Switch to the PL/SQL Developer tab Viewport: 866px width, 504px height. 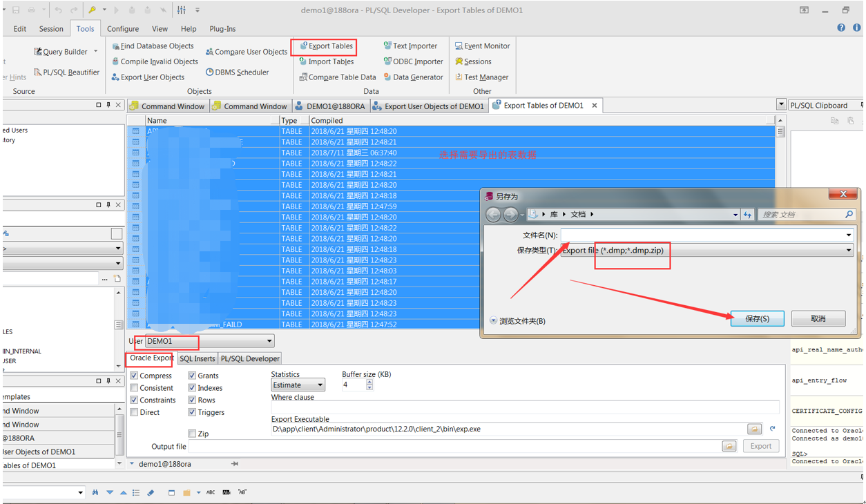click(x=250, y=359)
